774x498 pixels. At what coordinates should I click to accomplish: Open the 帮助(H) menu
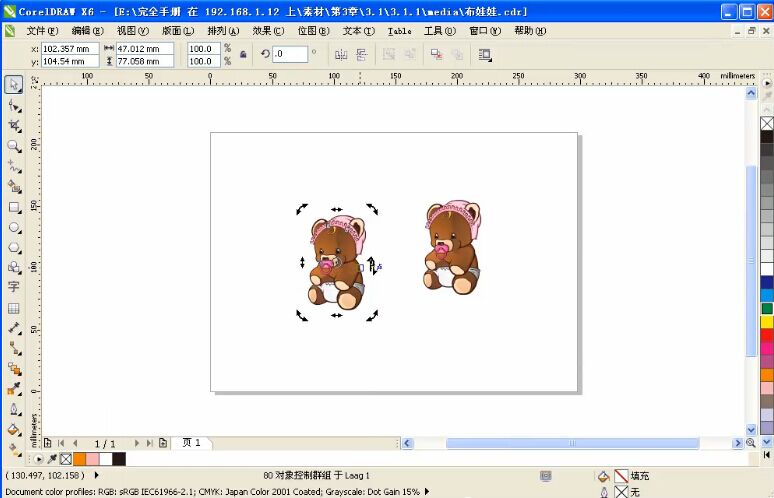click(530, 31)
